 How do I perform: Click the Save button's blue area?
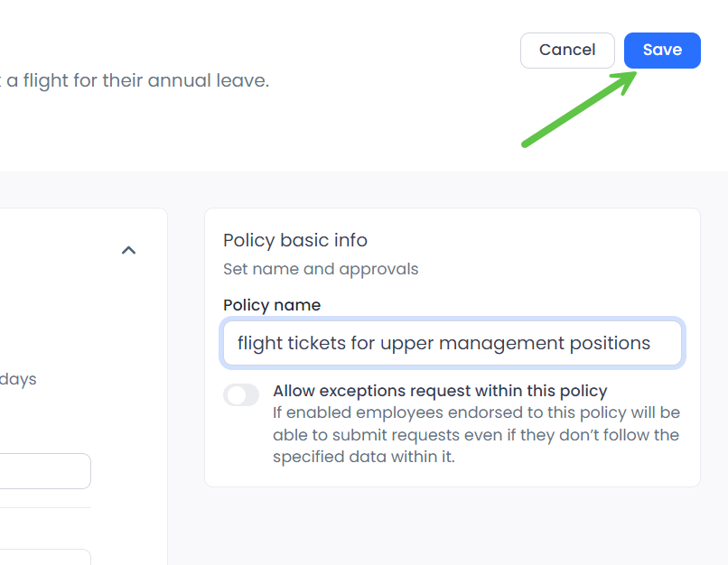tap(662, 51)
